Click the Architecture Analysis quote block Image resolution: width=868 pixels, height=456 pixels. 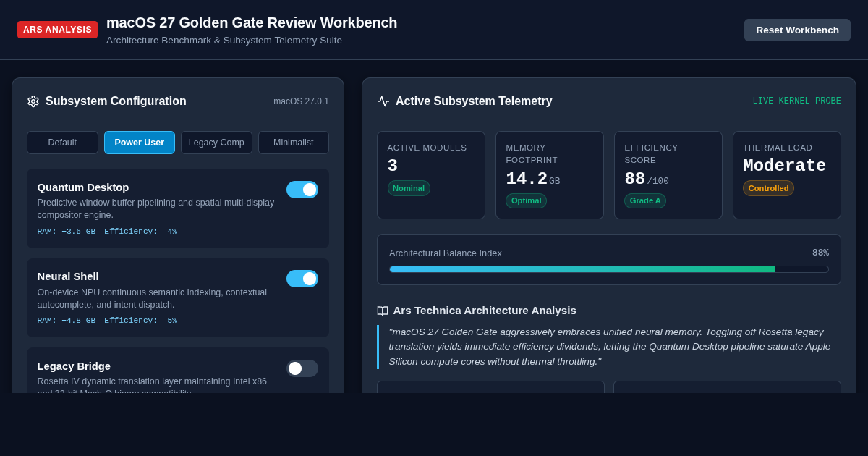[x=609, y=347]
